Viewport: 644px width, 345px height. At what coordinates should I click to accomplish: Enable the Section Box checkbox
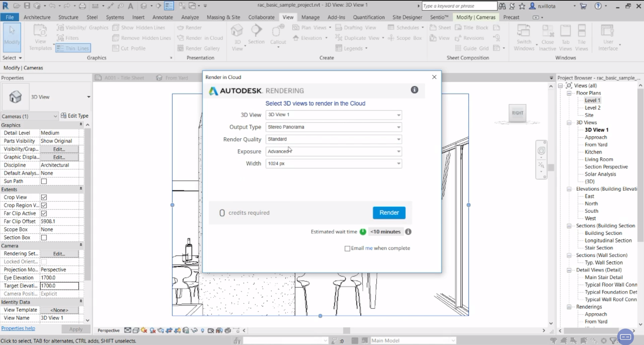click(44, 237)
